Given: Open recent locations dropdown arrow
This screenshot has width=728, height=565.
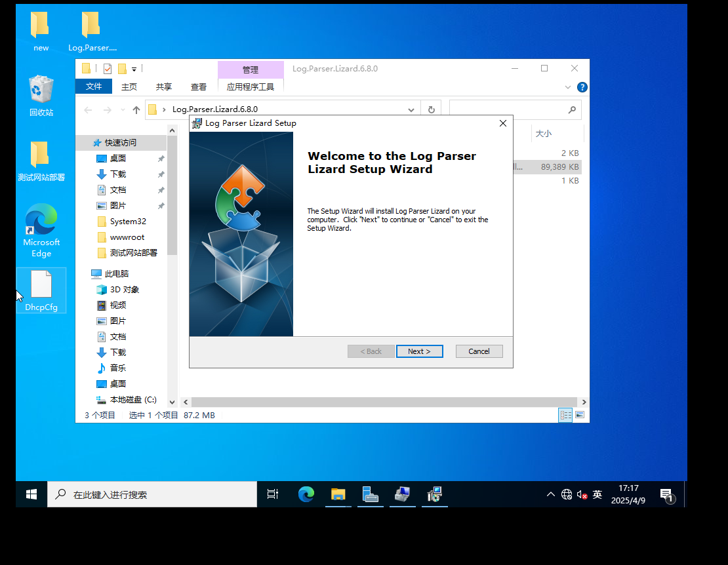Looking at the screenshot, I should tap(123, 110).
